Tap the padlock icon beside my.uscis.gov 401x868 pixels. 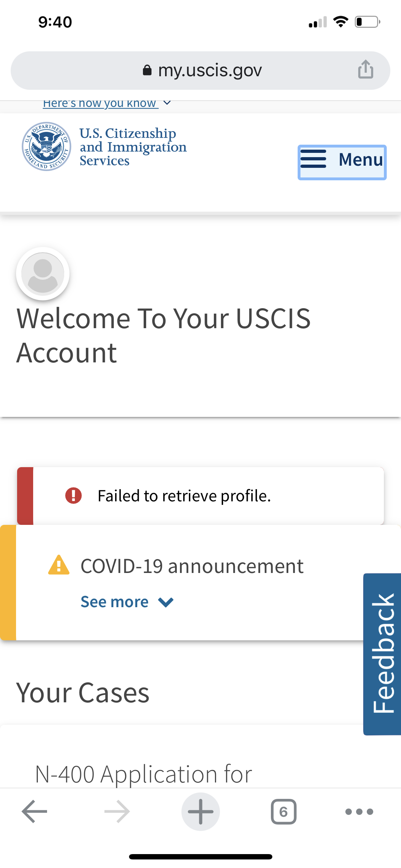147,70
